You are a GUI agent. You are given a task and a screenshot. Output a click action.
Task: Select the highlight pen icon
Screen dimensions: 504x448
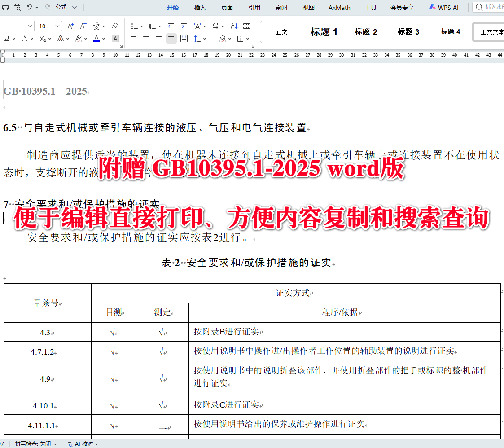[79, 39]
